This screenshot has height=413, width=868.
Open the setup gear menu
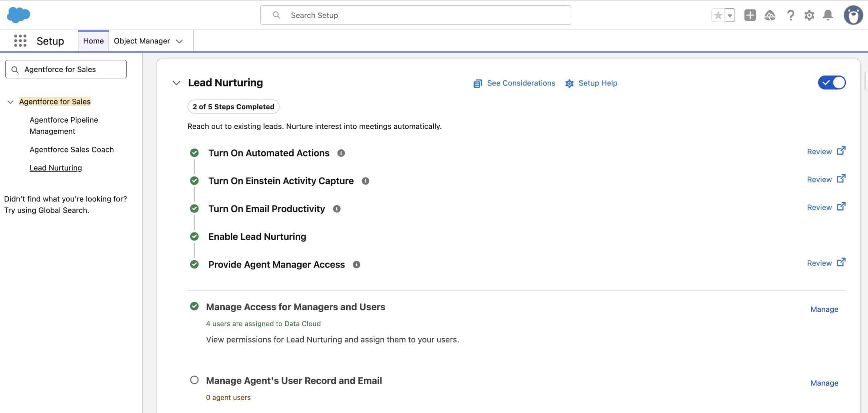(809, 15)
